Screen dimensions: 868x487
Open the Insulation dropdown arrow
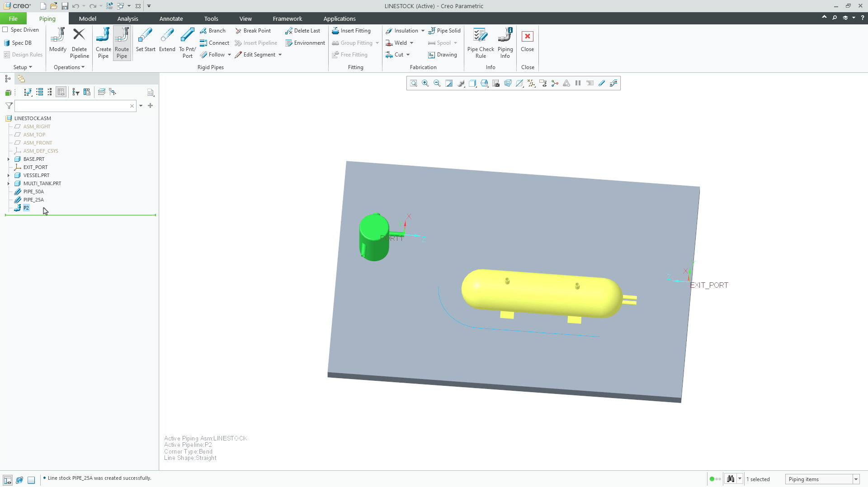[x=423, y=31]
